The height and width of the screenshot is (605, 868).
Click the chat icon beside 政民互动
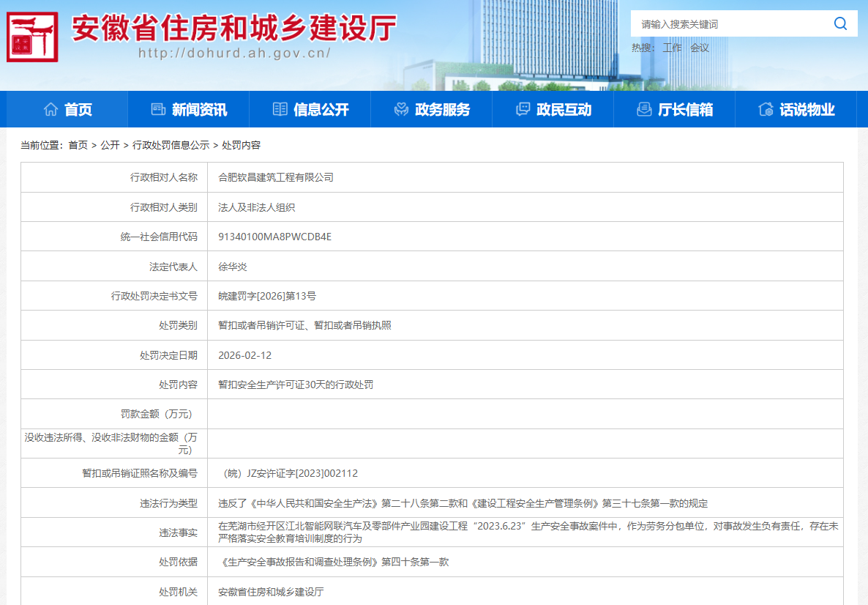pyautogui.click(x=523, y=109)
